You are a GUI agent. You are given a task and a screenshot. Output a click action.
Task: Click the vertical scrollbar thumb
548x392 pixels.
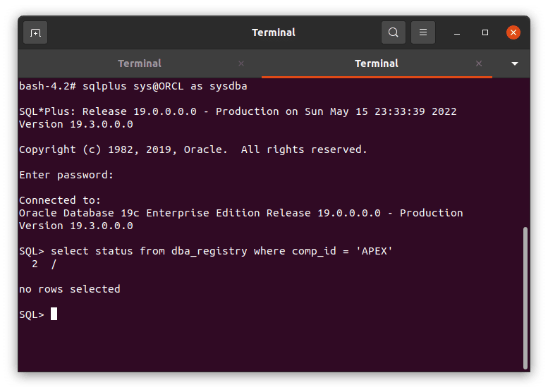[x=525, y=296]
